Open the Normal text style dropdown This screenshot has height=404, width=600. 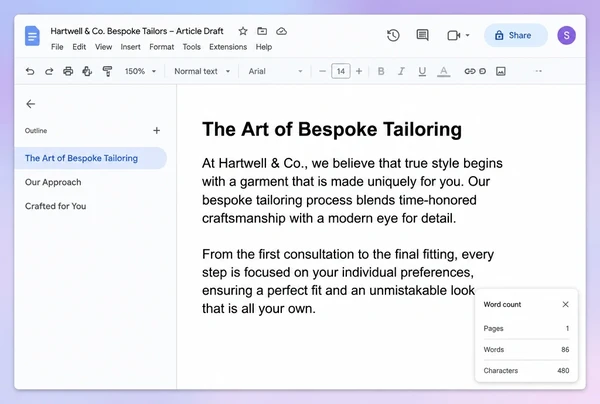click(x=202, y=71)
